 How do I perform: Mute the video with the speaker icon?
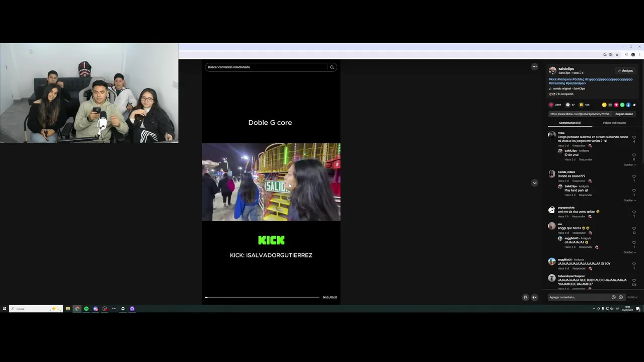534,298
